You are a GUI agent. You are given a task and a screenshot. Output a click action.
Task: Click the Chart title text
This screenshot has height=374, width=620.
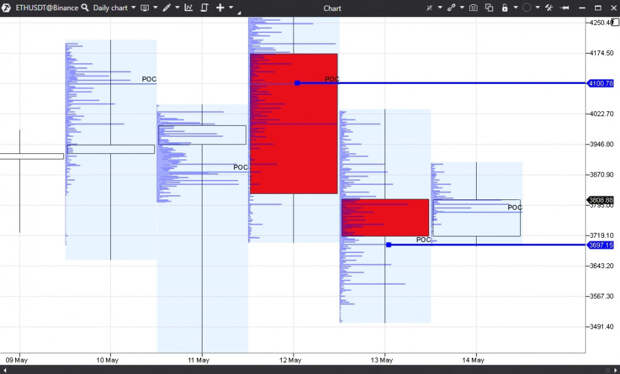[x=332, y=8]
